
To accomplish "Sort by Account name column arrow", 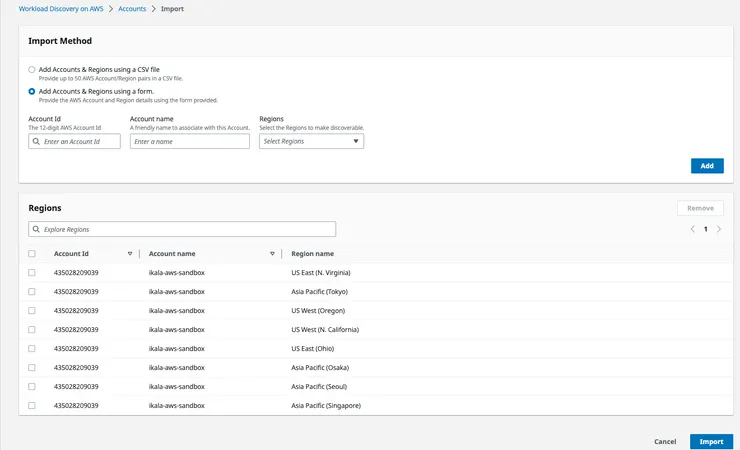I will (272, 254).
